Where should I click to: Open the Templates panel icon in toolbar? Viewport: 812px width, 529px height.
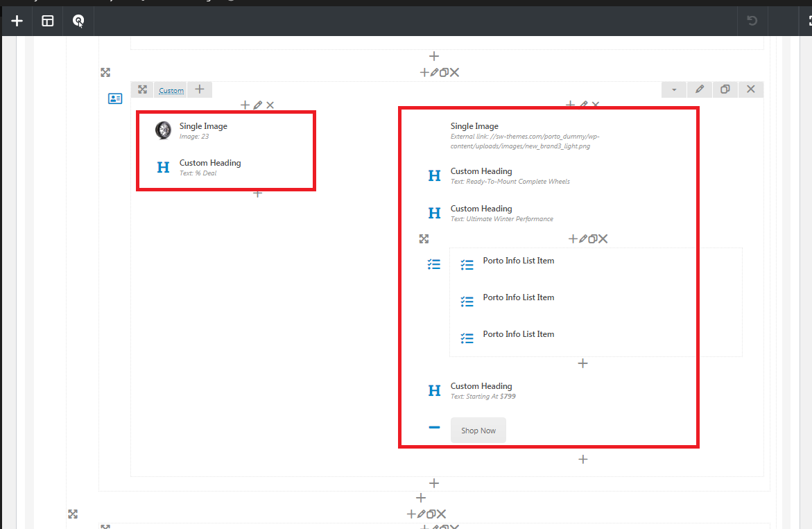[48, 21]
